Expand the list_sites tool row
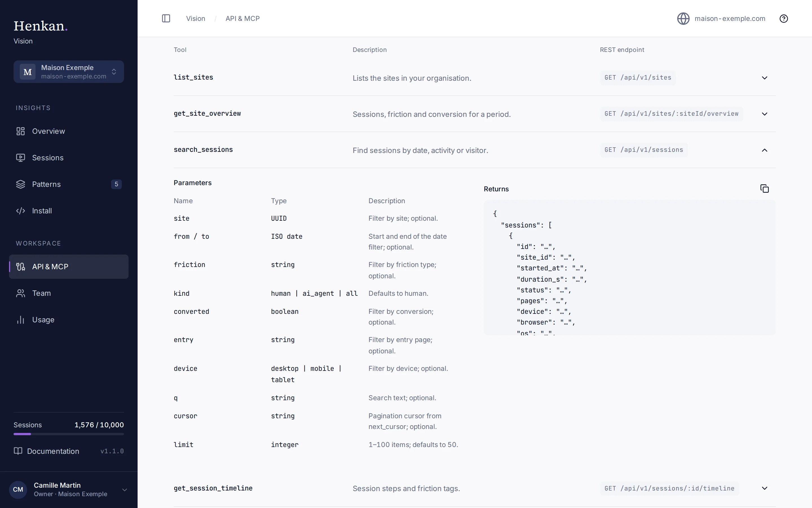Viewport: 812px width, 508px height. 764,78
